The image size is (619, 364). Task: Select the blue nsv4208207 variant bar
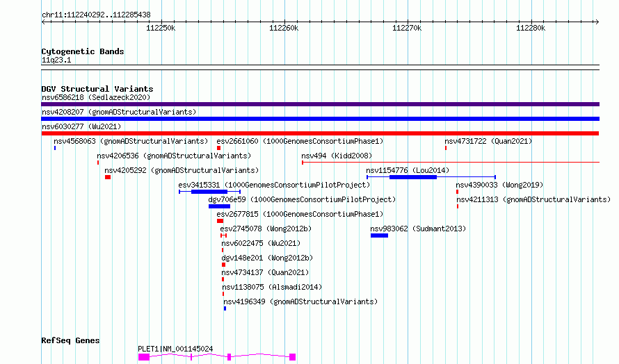tap(320, 119)
